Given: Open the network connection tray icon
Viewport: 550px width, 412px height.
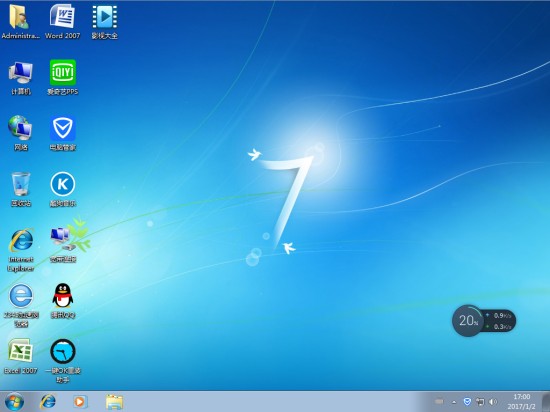Looking at the screenshot, I should coord(480,402).
